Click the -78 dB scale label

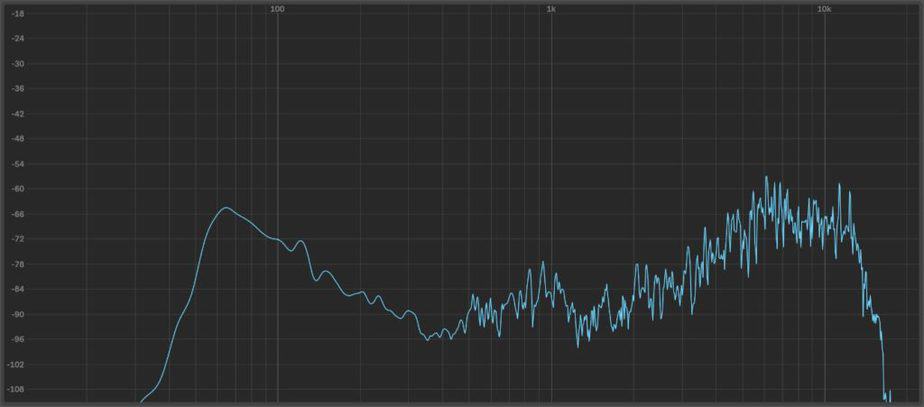pyautogui.click(x=17, y=264)
